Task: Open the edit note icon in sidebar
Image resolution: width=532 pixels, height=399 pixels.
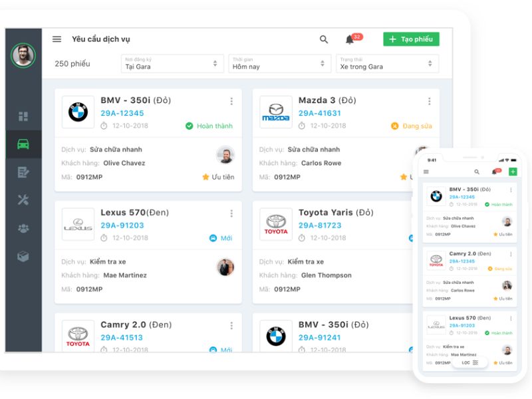Action: click(x=23, y=172)
